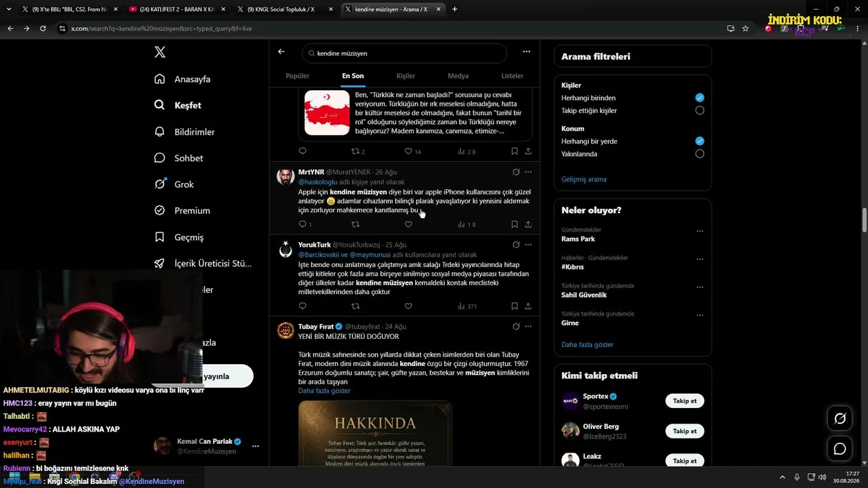Open Geçmiş in the left sidebar

pos(178,237)
